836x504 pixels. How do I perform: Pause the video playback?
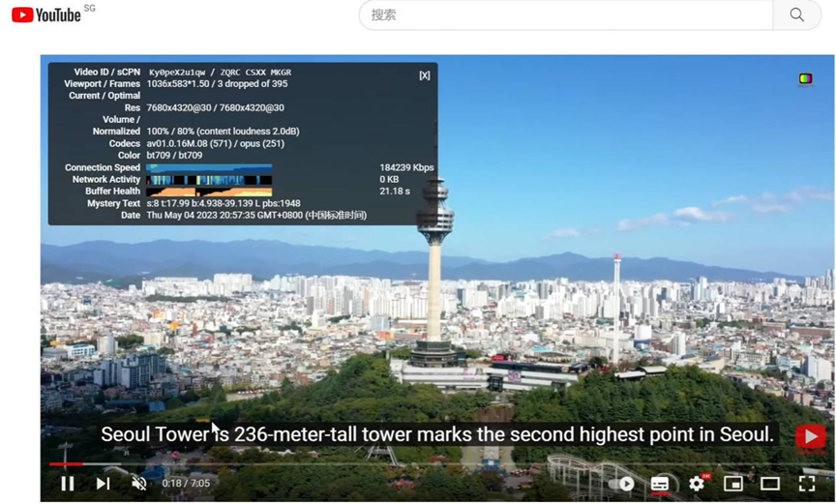click(x=68, y=483)
